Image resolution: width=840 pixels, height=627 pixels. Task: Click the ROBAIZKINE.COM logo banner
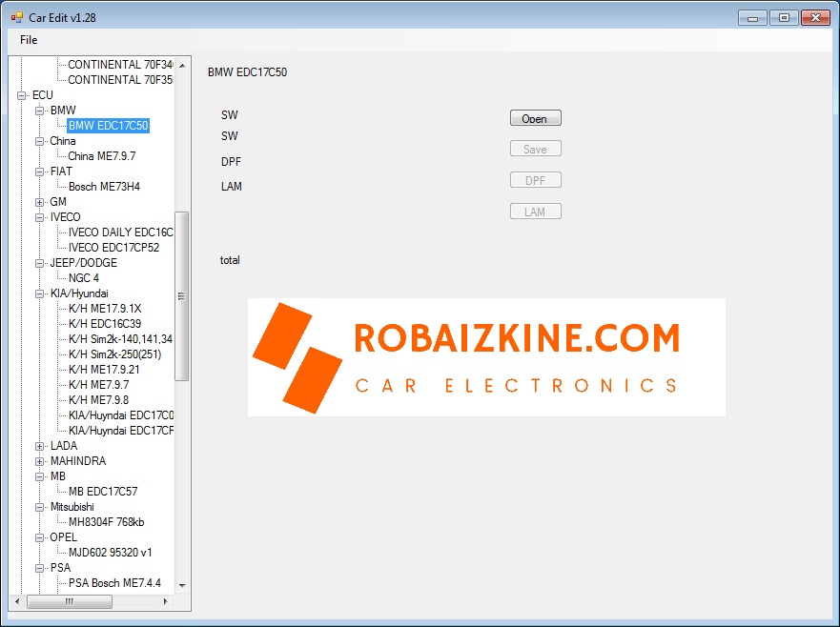coord(486,357)
